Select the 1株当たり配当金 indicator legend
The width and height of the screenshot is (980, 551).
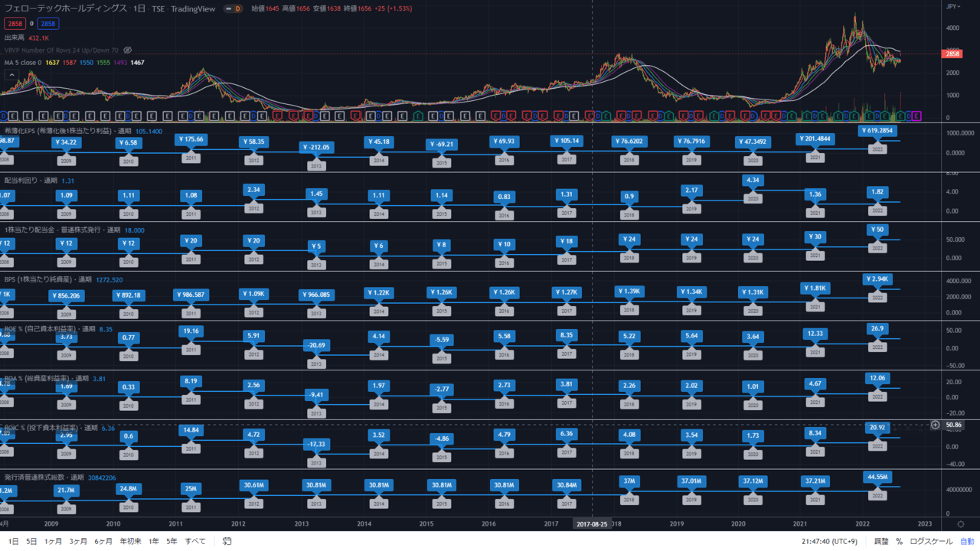point(62,230)
